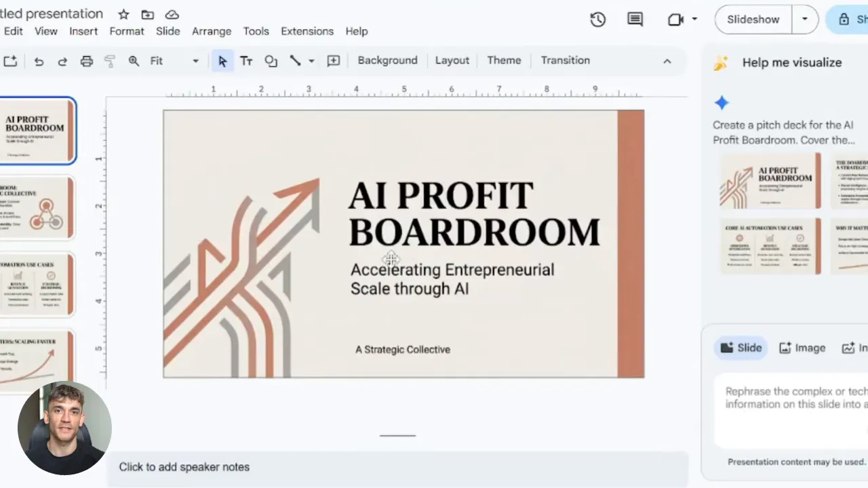
Task: Open the Edit menu
Action: point(14,31)
